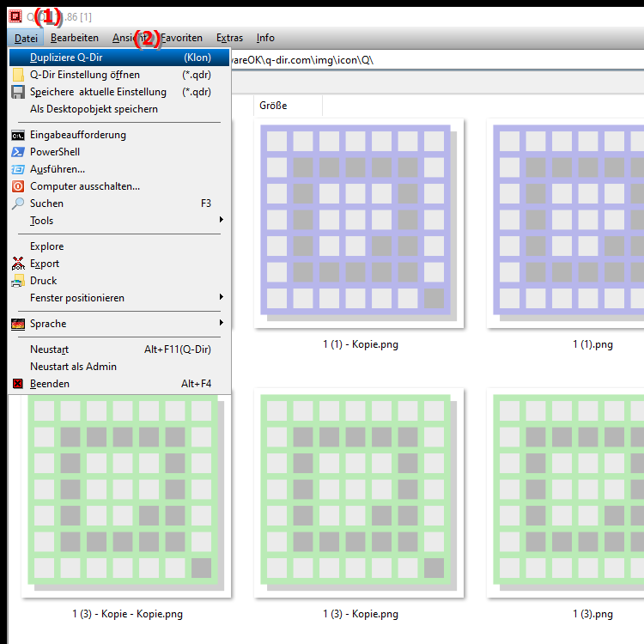This screenshot has width=644, height=644.
Task: Choose Druck in the Datei menu
Action: 119,281
